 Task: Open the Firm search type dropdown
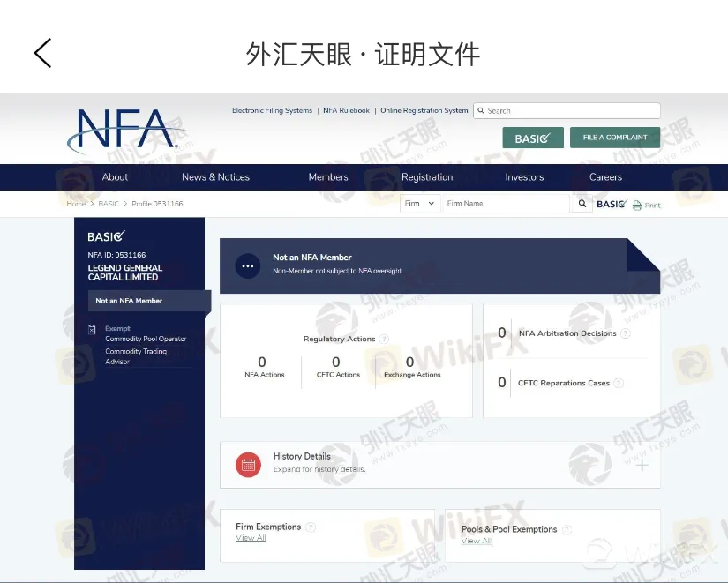419,204
